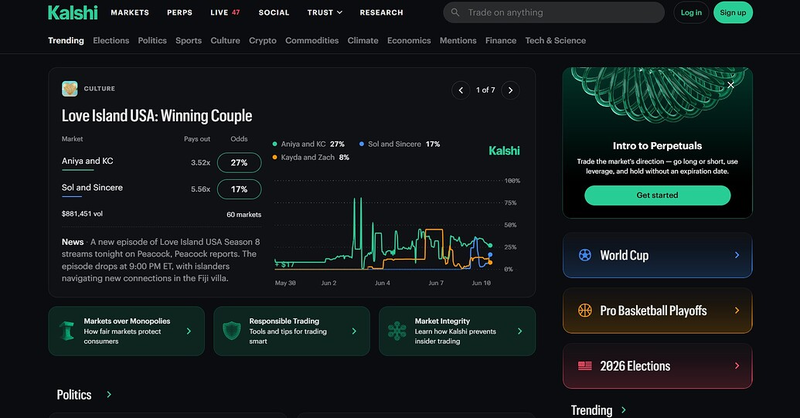Click the Market Integrity snowflake icon
Screen dimensions: 800x418
tap(397, 331)
